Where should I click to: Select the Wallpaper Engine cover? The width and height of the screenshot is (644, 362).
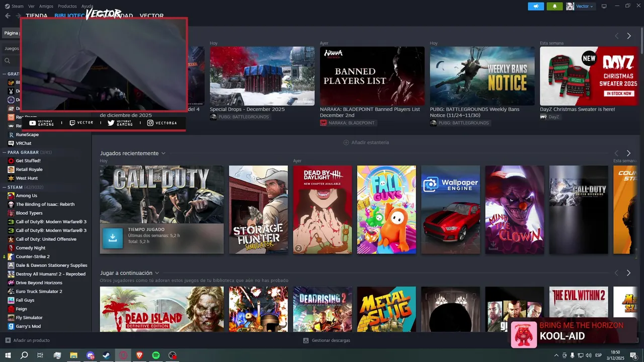[450, 210]
